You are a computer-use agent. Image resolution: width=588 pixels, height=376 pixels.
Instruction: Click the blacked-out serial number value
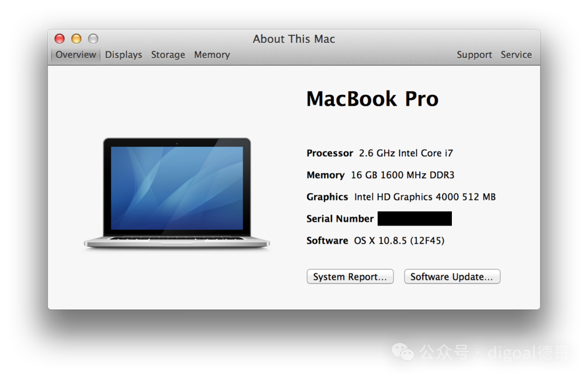click(x=414, y=219)
